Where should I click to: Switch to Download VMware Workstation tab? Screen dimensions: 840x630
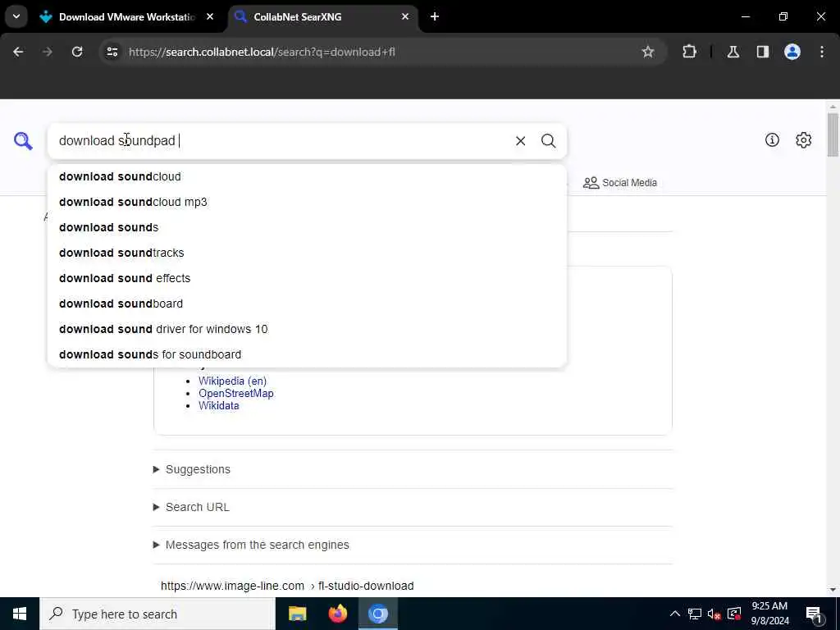tap(127, 17)
